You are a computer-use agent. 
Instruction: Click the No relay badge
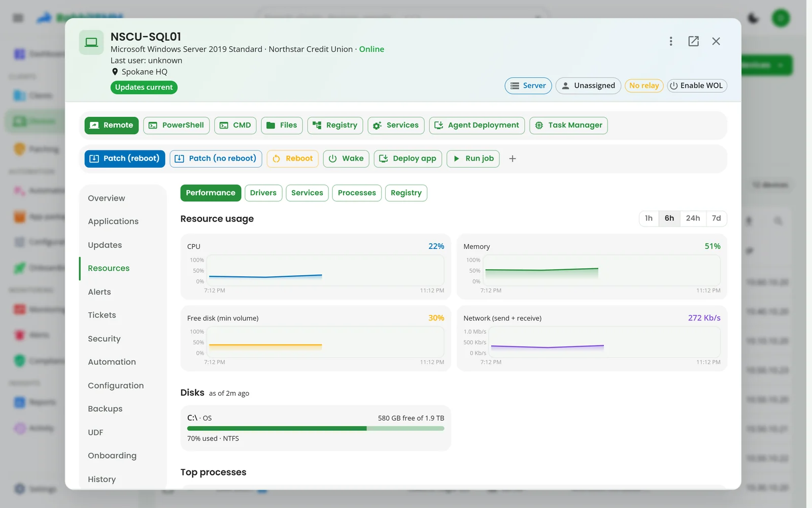644,86
